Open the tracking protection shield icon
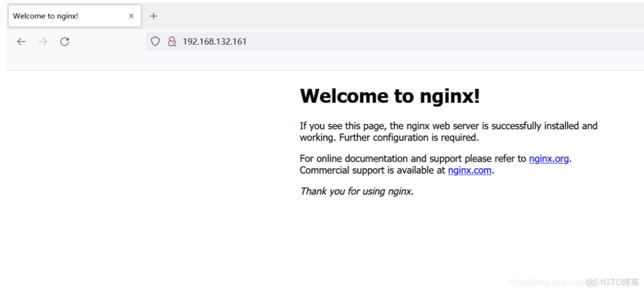 pyautogui.click(x=155, y=41)
